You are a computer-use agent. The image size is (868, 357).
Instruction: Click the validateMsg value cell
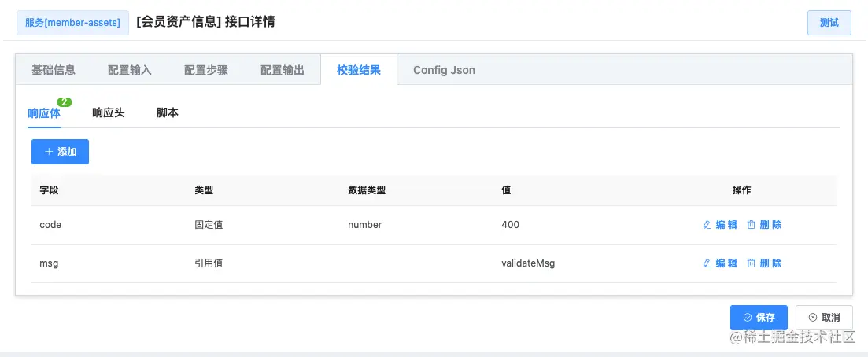click(528, 263)
